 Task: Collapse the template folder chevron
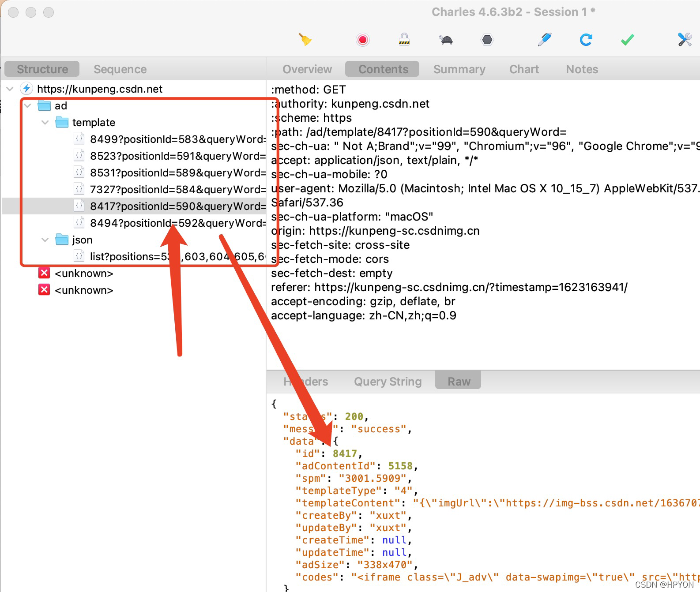point(45,123)
